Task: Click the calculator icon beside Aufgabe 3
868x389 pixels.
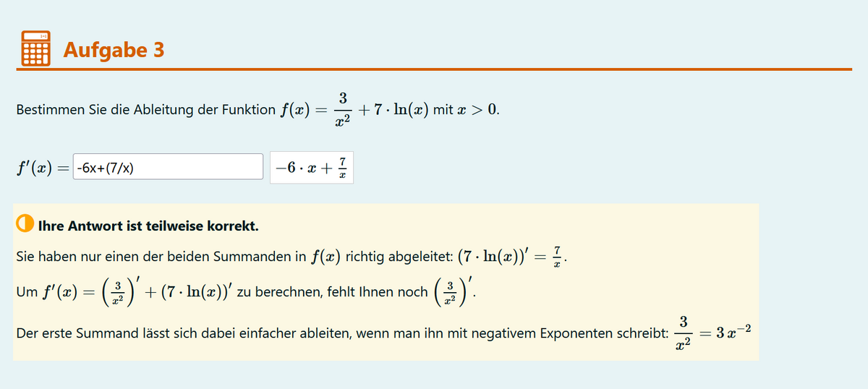Action: 35,49
